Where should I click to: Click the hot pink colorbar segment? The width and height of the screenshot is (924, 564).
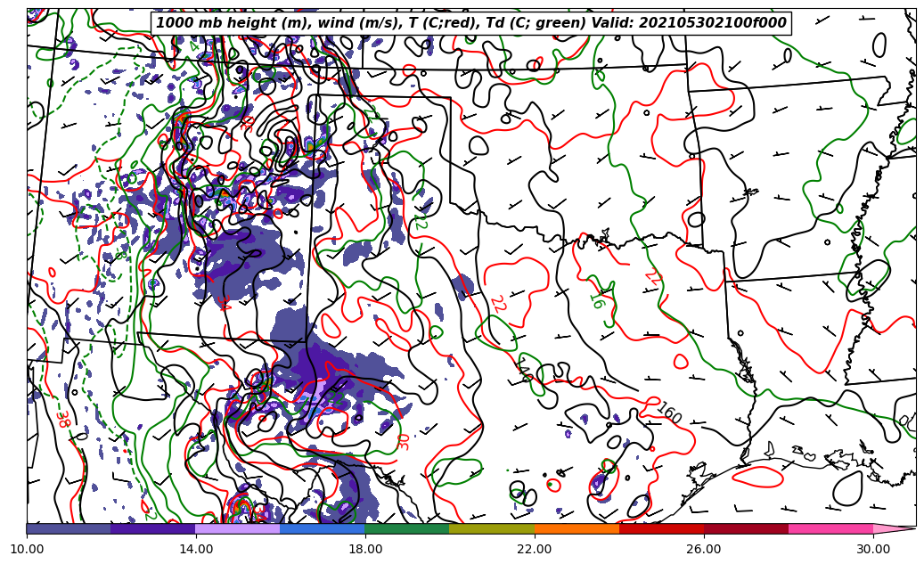coord(830,528)
